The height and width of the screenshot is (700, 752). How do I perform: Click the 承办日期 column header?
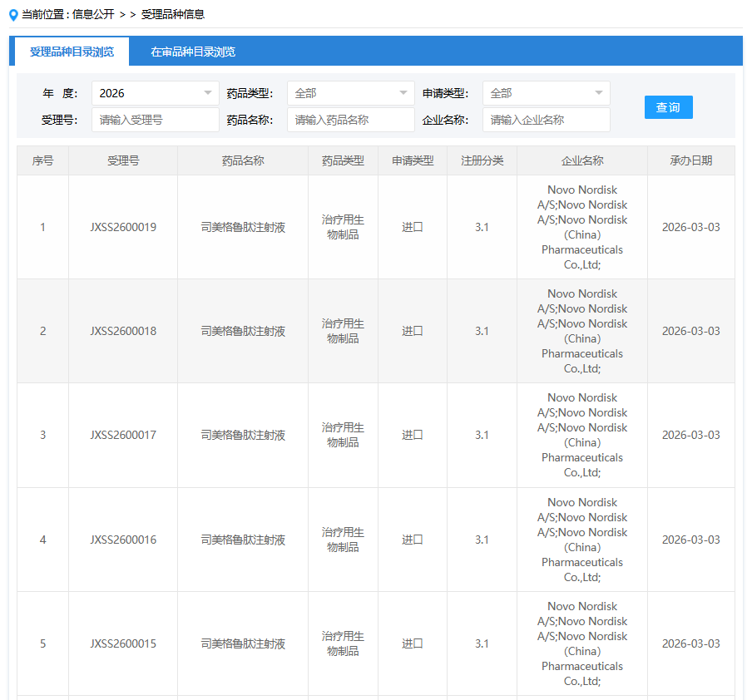coord(690,160)
